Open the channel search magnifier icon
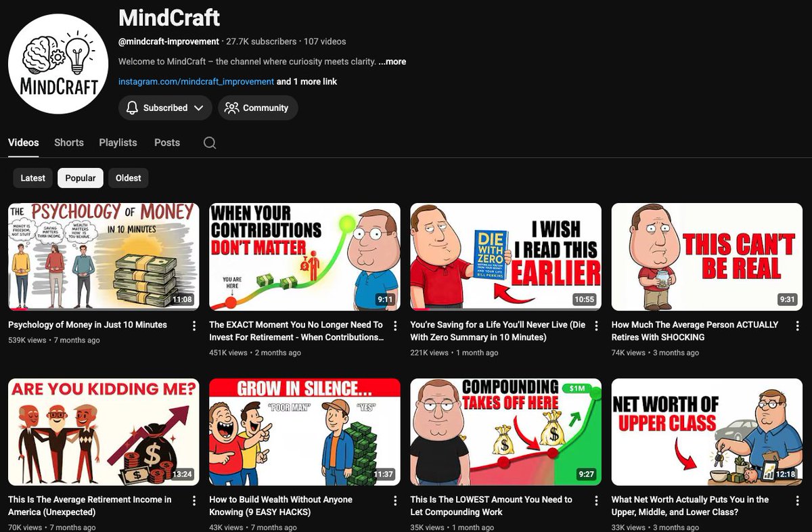812x532 pixels. tap(210, 143)
